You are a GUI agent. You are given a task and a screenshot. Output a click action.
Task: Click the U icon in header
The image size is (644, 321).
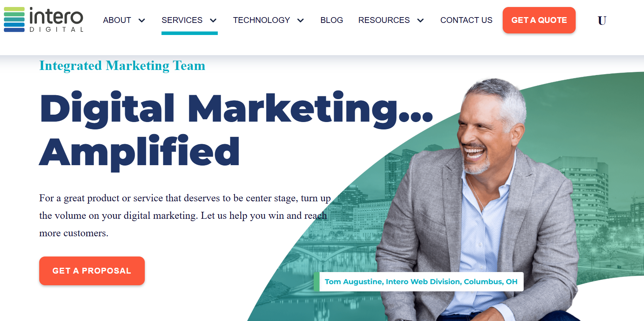(602, 21)
